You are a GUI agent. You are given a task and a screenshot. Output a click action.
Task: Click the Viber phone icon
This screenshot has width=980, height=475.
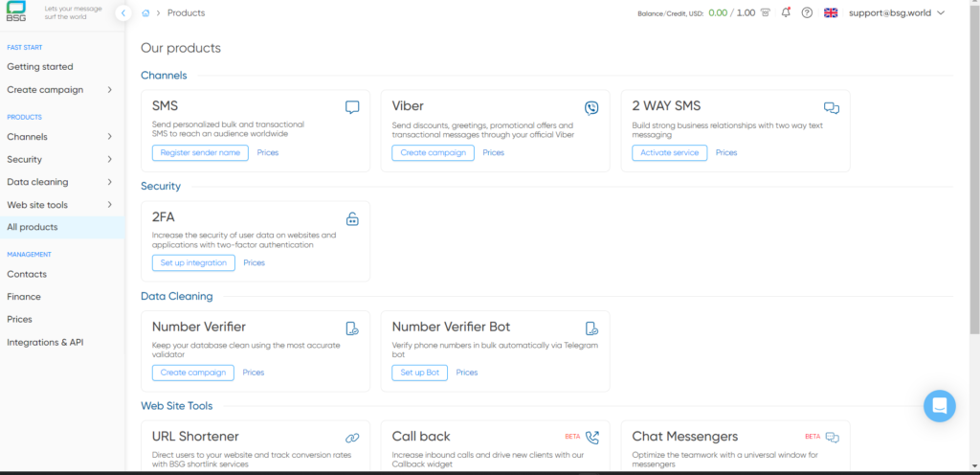point(591,108)
